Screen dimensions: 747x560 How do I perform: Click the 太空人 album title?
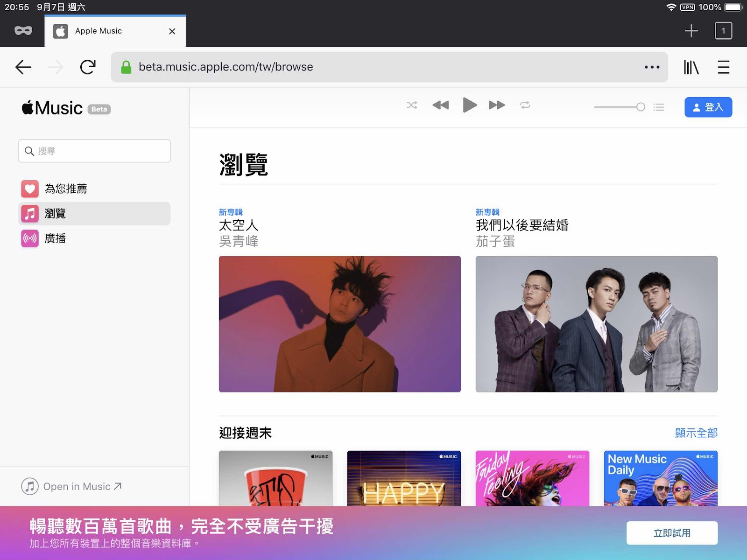click(239, 225)
